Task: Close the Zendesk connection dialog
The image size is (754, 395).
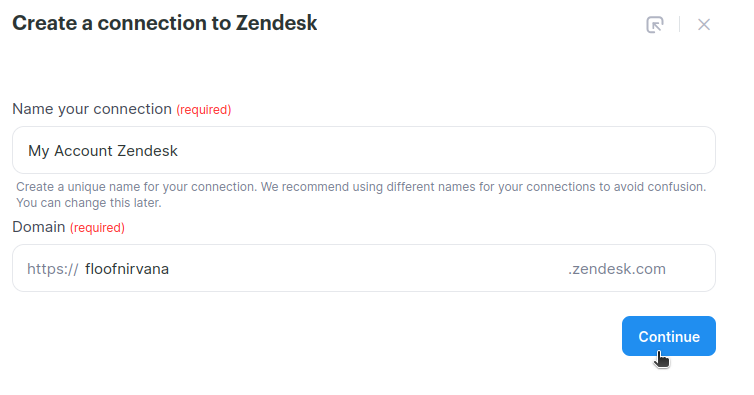Action: pos(704,25)
